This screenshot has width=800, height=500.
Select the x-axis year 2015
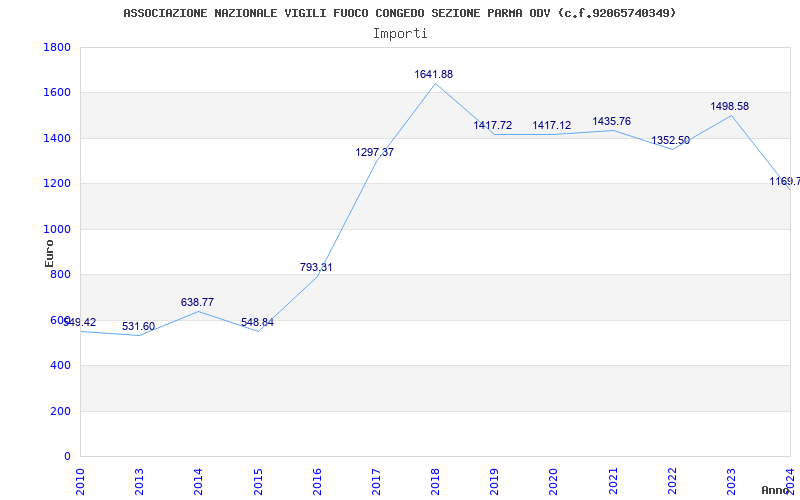coord(258,481)
